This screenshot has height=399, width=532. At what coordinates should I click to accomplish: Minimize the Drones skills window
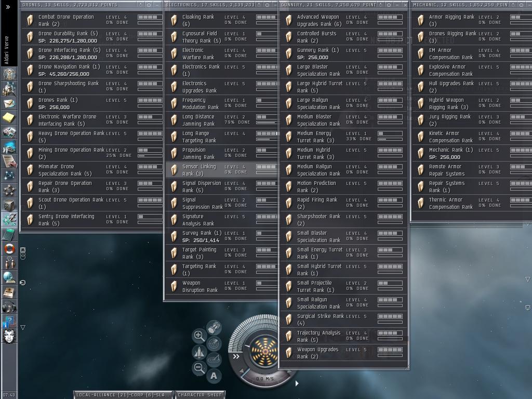(157, 5)
